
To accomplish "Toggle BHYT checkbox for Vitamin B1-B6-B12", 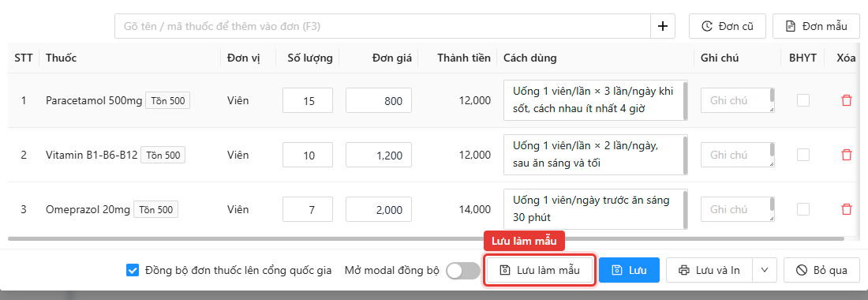I will coord(803,155).
